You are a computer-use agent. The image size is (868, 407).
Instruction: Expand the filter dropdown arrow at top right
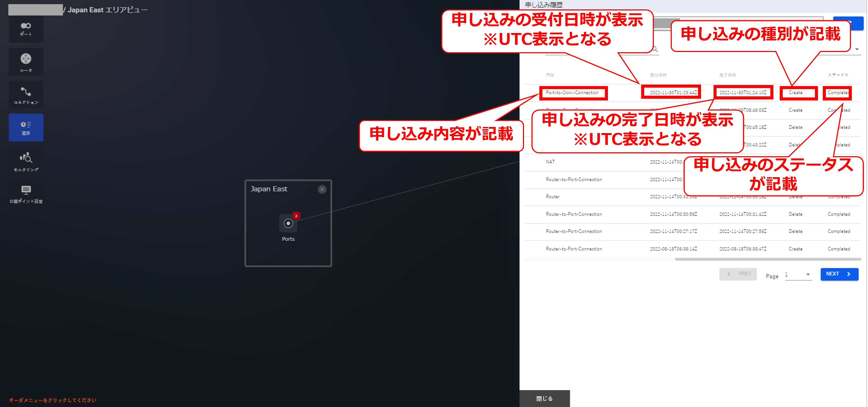coord(857,50)
